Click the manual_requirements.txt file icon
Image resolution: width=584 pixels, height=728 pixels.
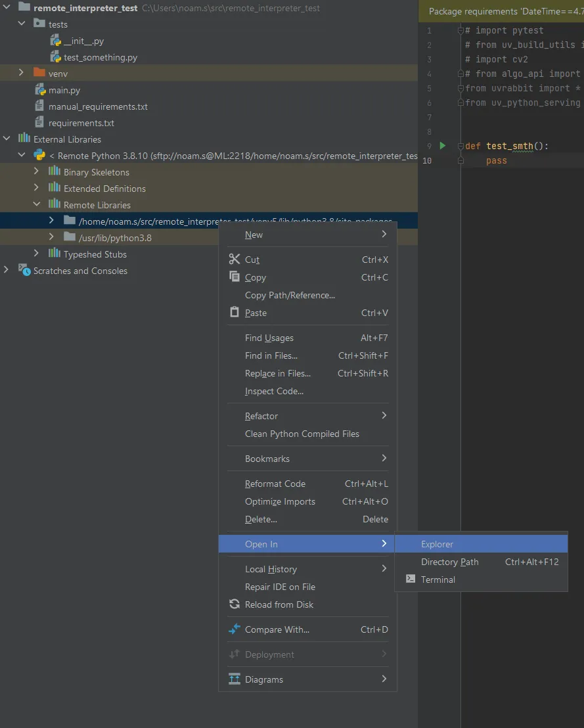tap(39, 106)
